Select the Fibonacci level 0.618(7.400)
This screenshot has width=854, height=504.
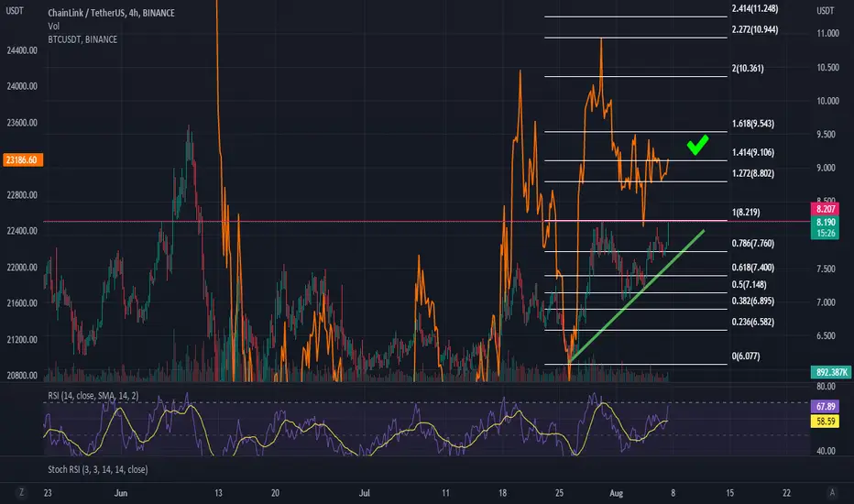(x=752, y=268)
